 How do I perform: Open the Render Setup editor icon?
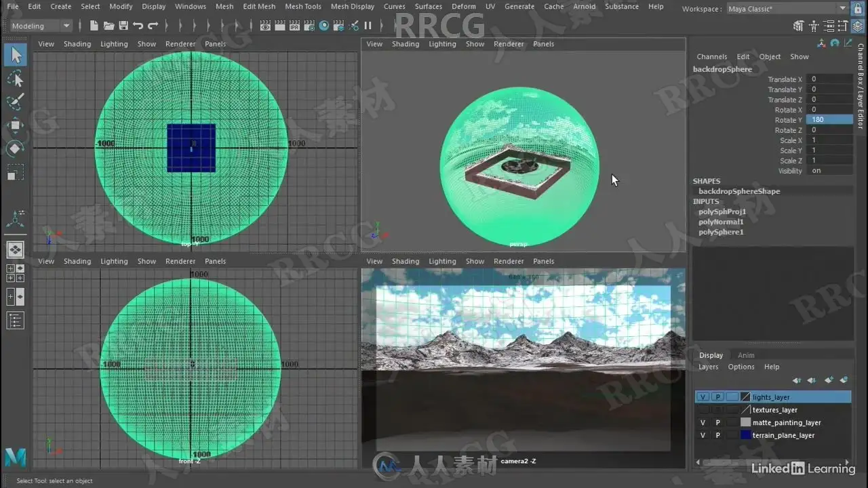click(x=339, y=26)
